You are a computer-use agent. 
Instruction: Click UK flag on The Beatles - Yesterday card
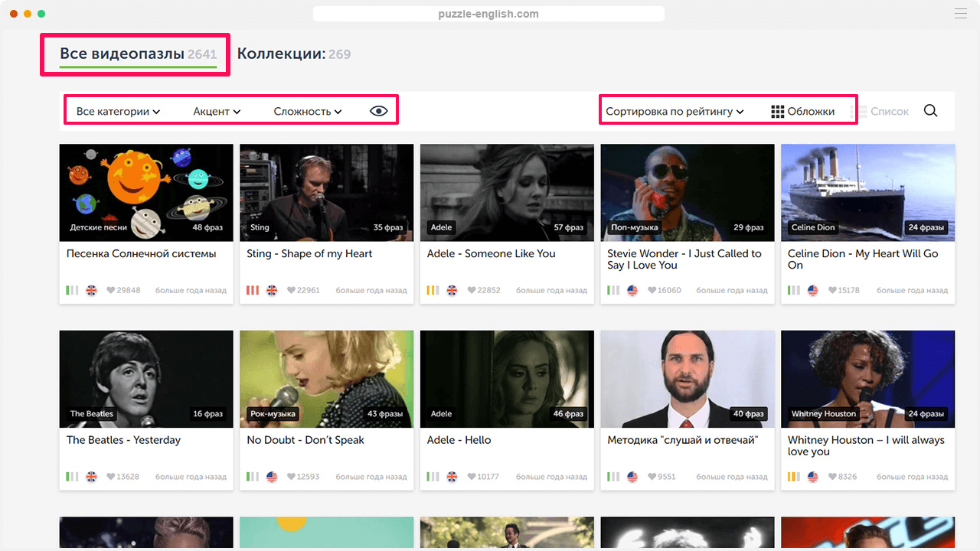[x=91, y=477]
